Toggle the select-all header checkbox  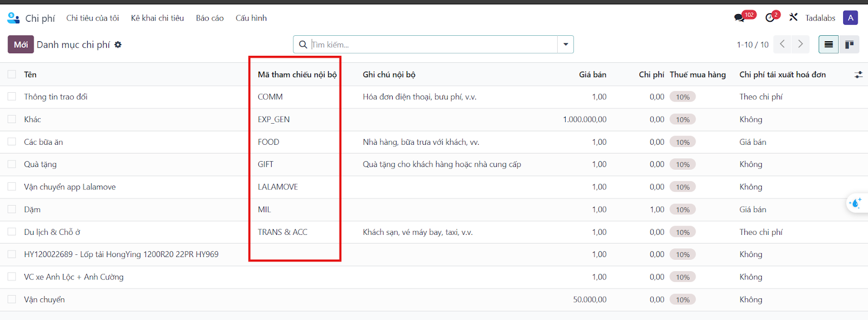click(x=11, y=74)
